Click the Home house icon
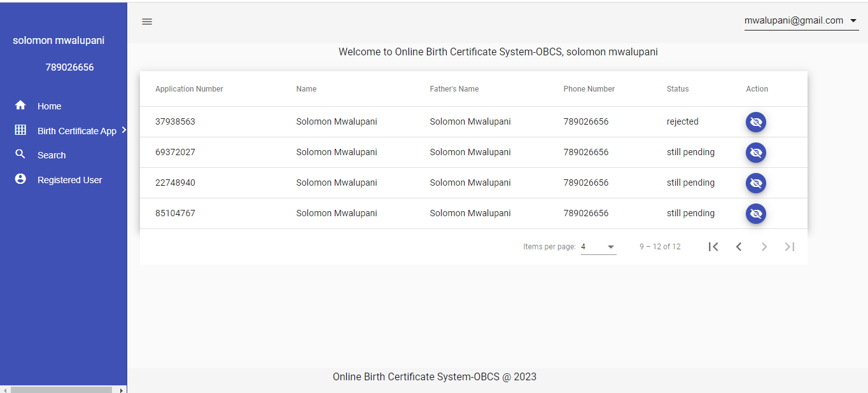This screenshot has height=393, width=868. [x=20, y=106]
